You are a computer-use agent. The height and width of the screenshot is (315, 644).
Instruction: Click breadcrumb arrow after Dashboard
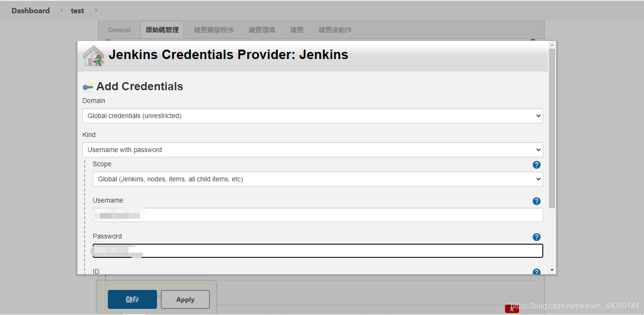coord(61,10)
